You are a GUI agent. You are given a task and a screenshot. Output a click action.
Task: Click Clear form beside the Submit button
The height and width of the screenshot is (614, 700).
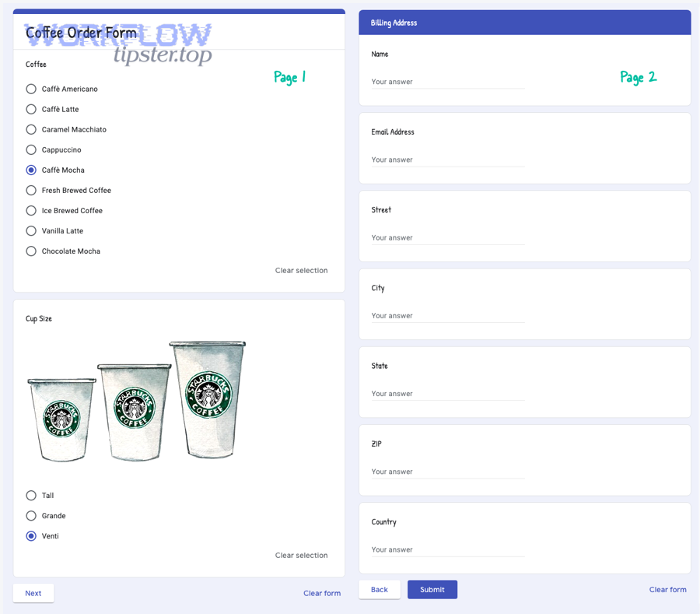pos(668,589)
